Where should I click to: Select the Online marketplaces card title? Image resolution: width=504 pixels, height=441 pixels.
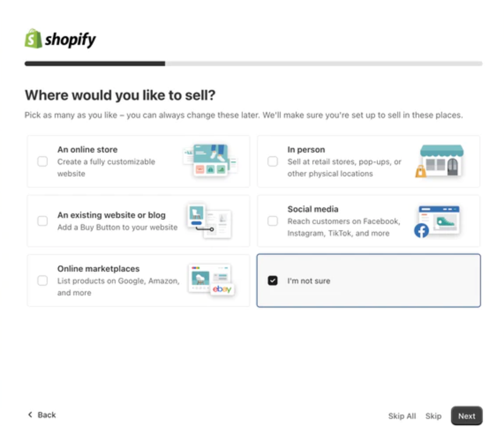pyautogui.click(x=98, y=269)
